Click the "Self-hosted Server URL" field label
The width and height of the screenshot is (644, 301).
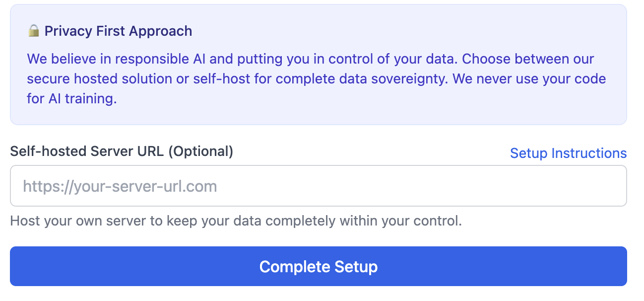click(87, 151)
